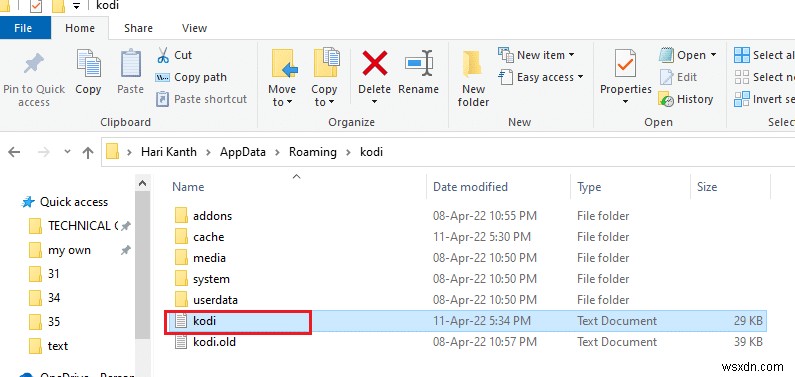Click title bar properties checkmark icon

point(36,6)
